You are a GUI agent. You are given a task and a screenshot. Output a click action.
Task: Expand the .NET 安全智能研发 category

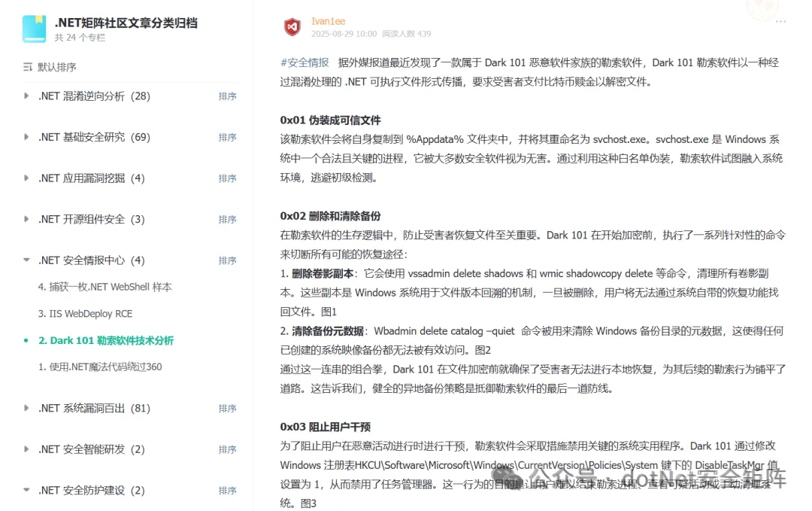[26, 449]
